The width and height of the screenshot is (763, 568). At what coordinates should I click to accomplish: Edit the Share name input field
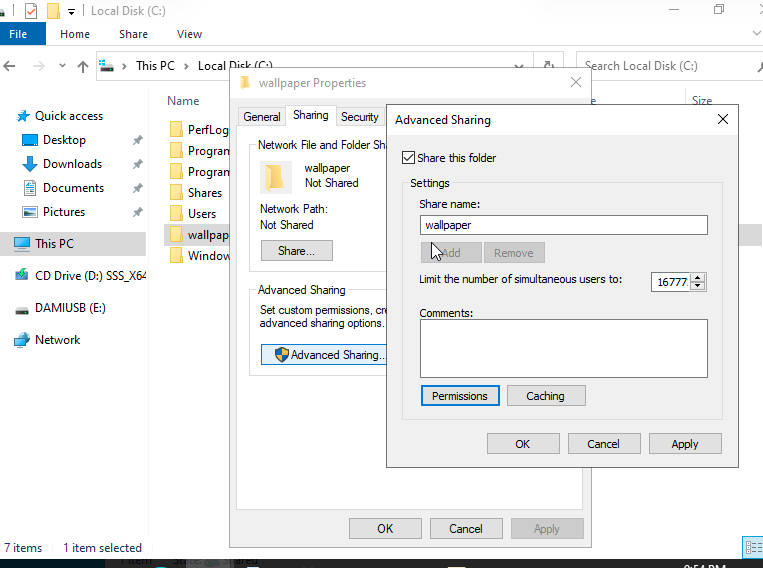point(563,225)
